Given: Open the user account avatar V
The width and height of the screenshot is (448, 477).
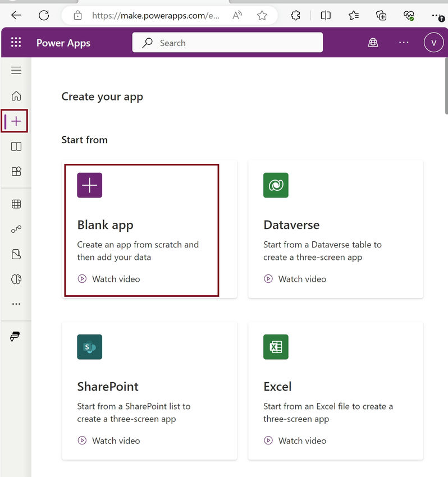Looking at the screenshot, I should (x=433, y=43).
